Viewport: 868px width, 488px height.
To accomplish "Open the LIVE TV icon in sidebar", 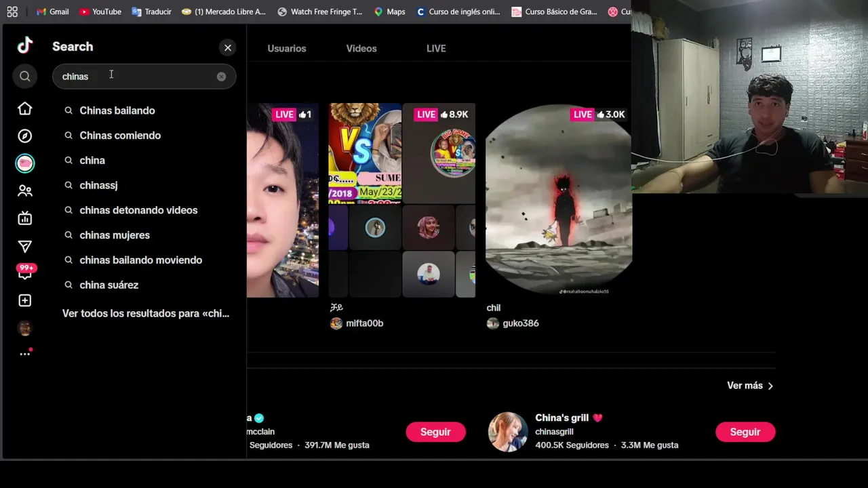I will (x=25, y=218).
